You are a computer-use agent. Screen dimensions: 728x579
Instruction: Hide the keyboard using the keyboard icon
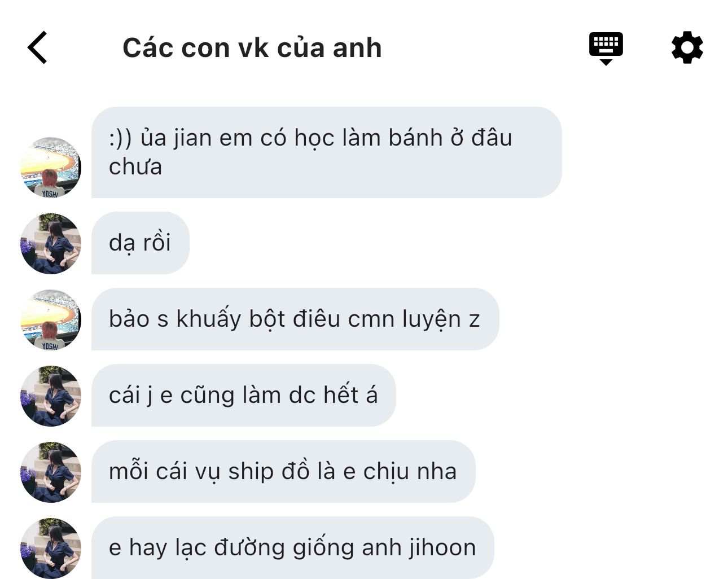[606, 49]
